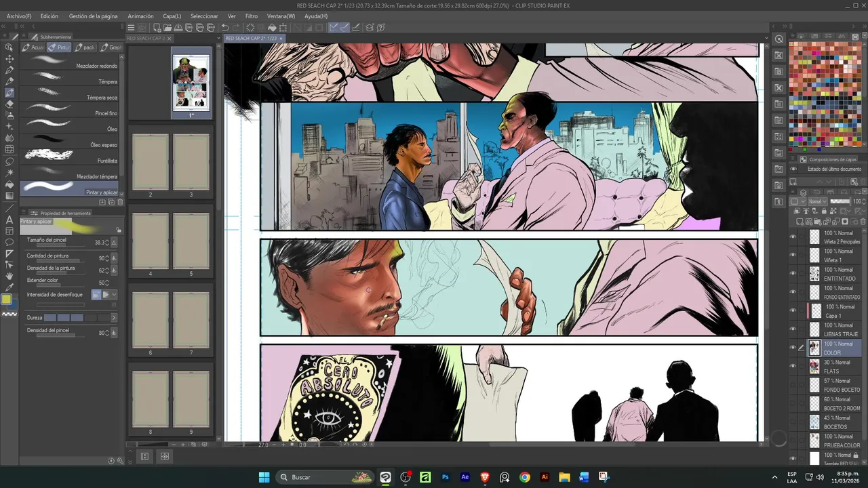
Task: Hide the FLATS layer
Action: 793,367
